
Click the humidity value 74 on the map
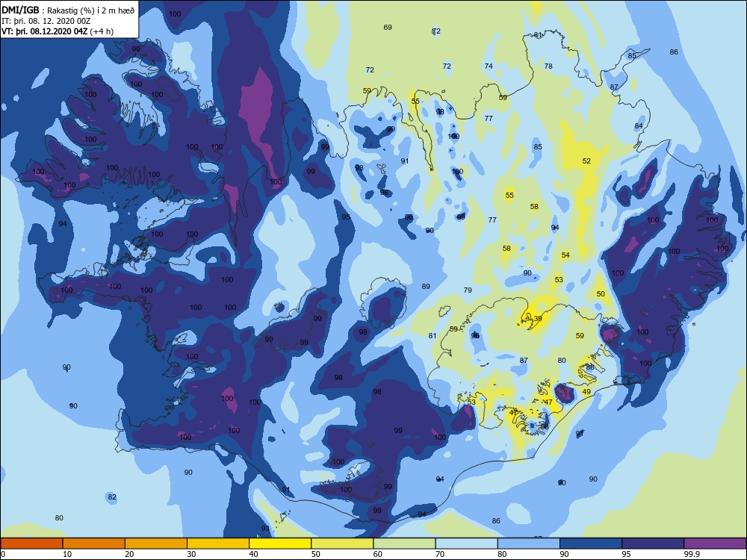[x=489, y=66]
